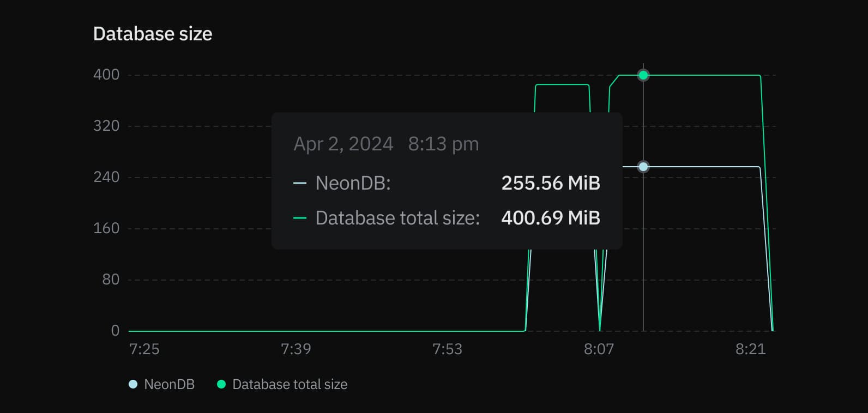Click the 320 y-axis label
868x413 pixels.
tap(106, 126)
